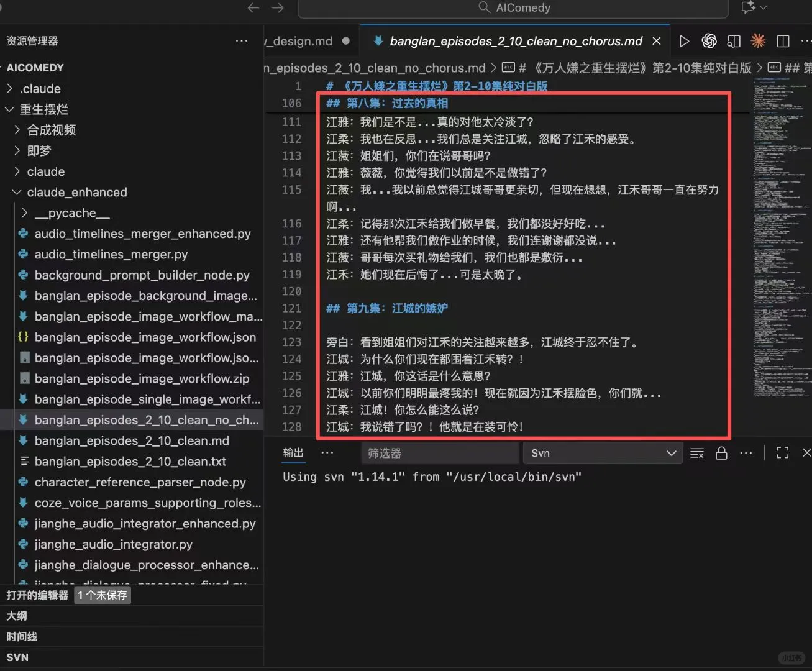Switch to the _design.md tab
This screenshot has height=671, width=812.
click(x=306, y=41)
